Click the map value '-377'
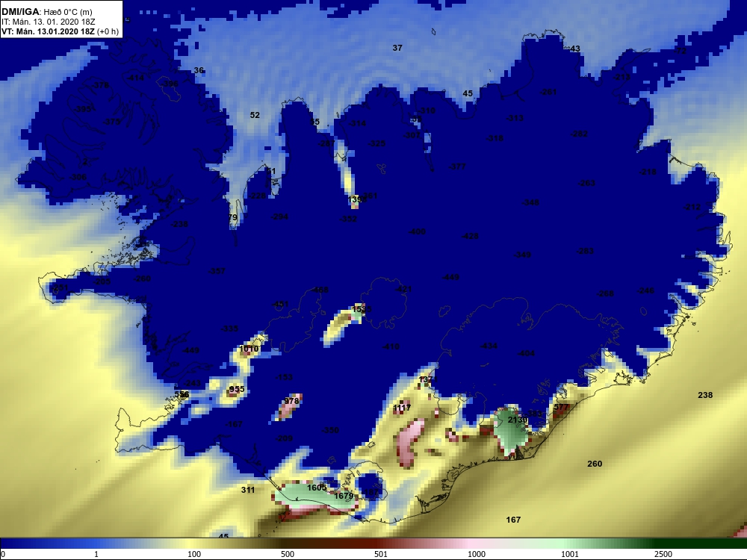This screenshot has width=747, height=560. coord(457,167)
